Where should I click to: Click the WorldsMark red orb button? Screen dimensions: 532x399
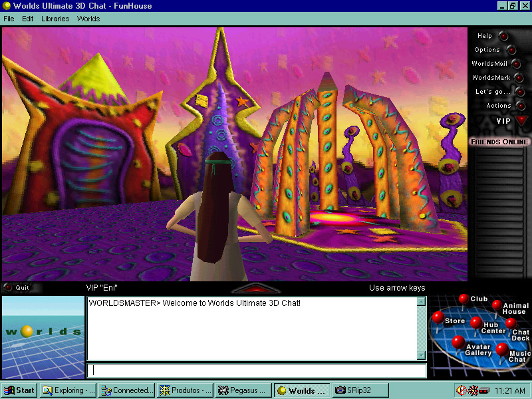pyautogui.click(x=519, y=78)
